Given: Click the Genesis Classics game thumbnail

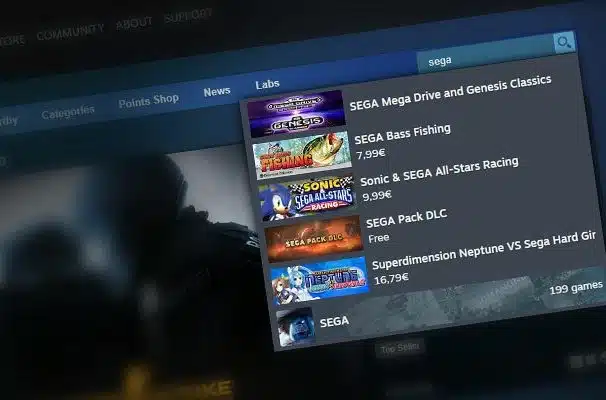Looking at the screenshot, I should (x=296, y=114).
